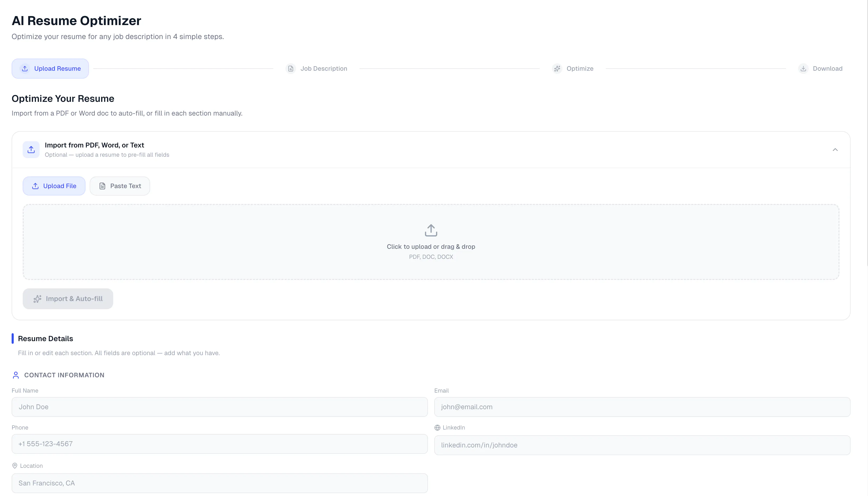This screenshot has height=496, width=868.
Task: Open the Optimize step
Action: (x=573, y=69)
